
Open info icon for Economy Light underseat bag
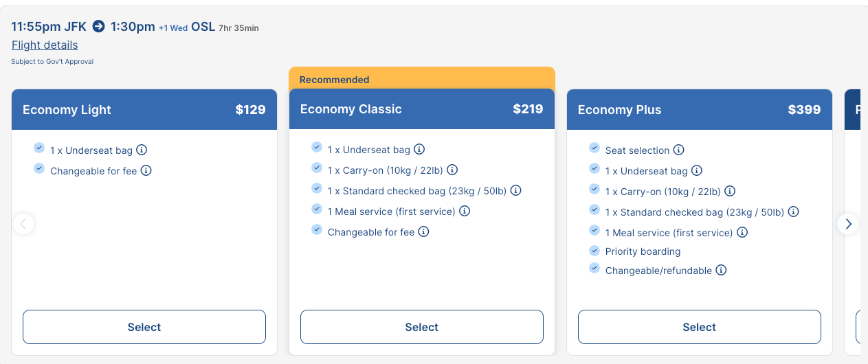tap(142, 150)
